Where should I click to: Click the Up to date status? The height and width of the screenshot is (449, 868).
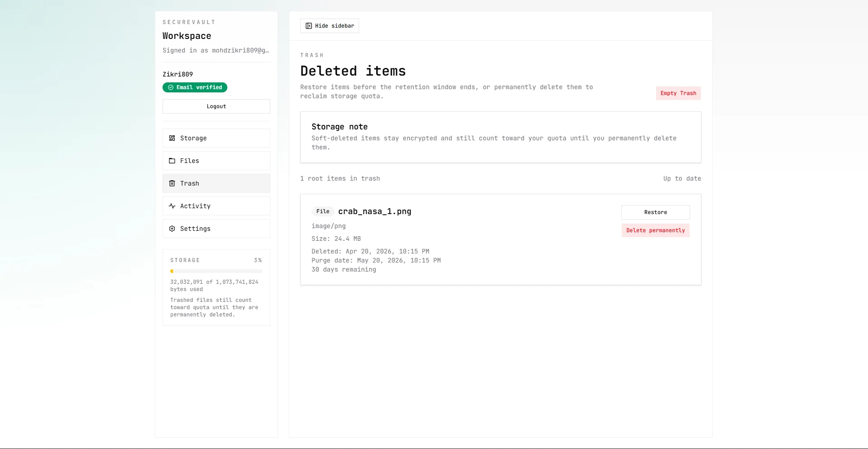[x=682, y=178]
